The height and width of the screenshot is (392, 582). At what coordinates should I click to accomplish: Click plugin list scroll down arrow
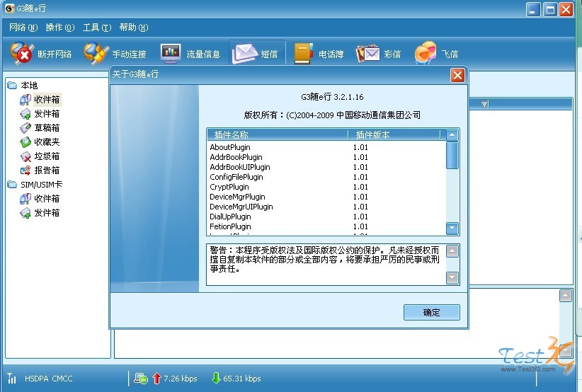pos(452,229)
